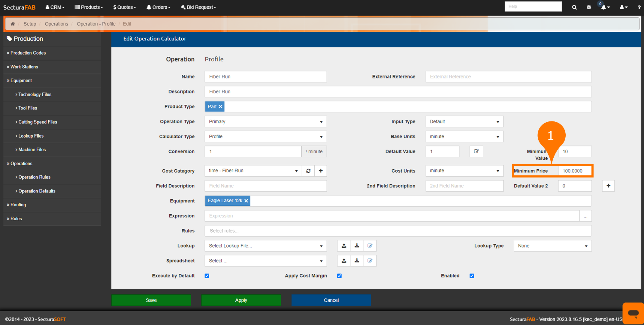The image size is (644, 325).
Task: Click the download icon in Spreadsheet row
Action: pyautogui.click(x=357, y=261)
